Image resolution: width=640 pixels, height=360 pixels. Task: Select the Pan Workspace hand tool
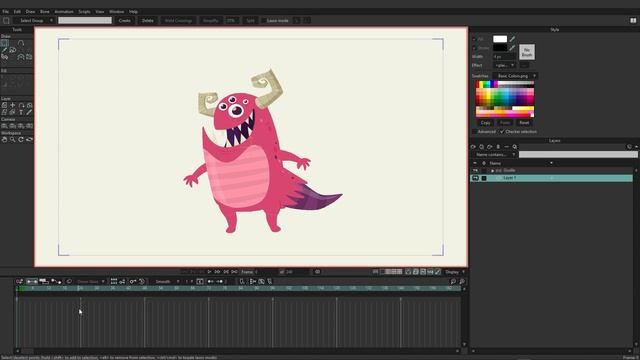tap(4, 140)
